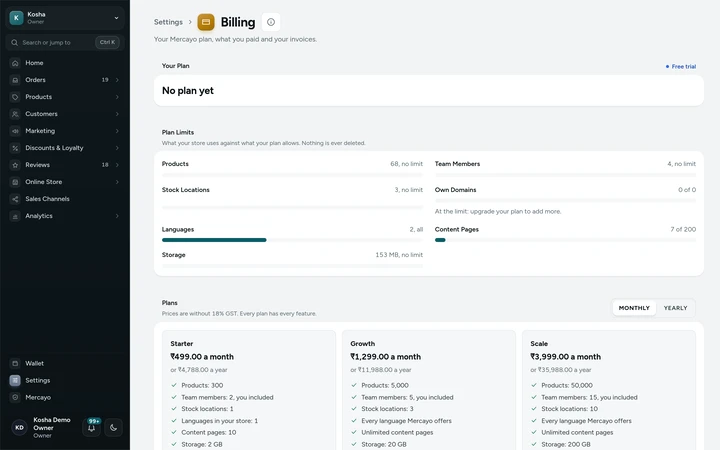The height and width of the screenshot is (450, 720).
Task: Click the Content Pages usage progress bar
Action: click(565, 240)
